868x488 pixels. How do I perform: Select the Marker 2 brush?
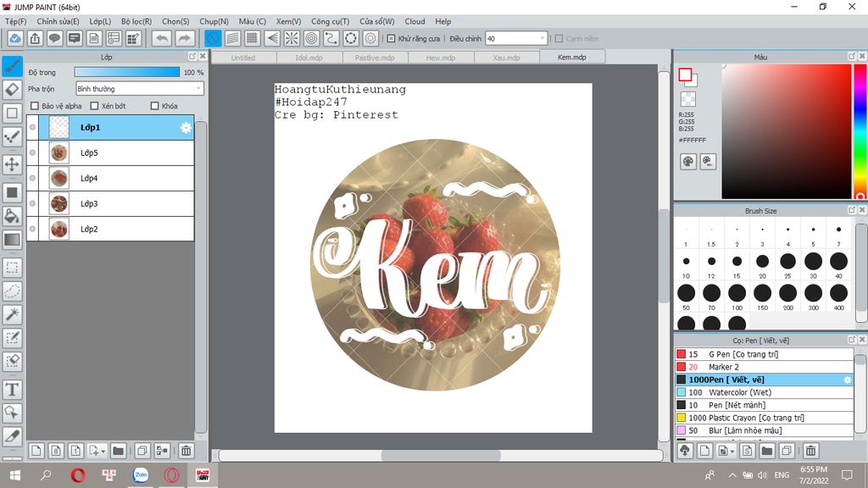pyautogui.click(x=764, y=367)
